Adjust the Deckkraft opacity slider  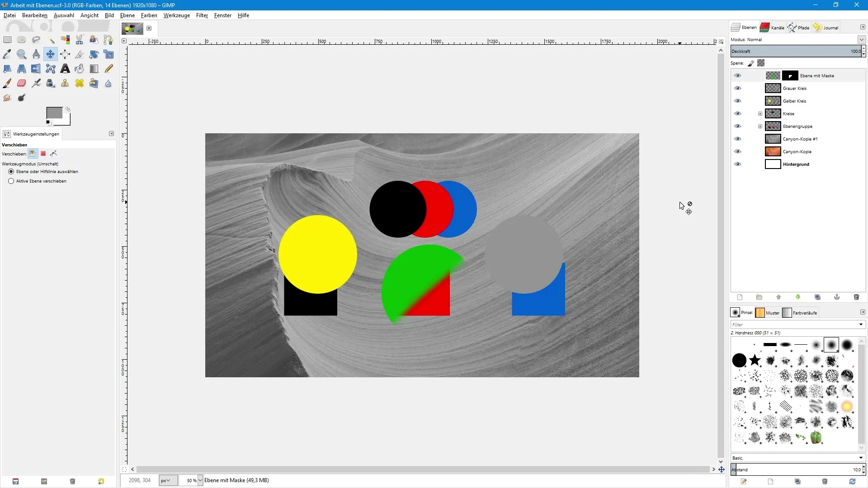coord(796,51)
